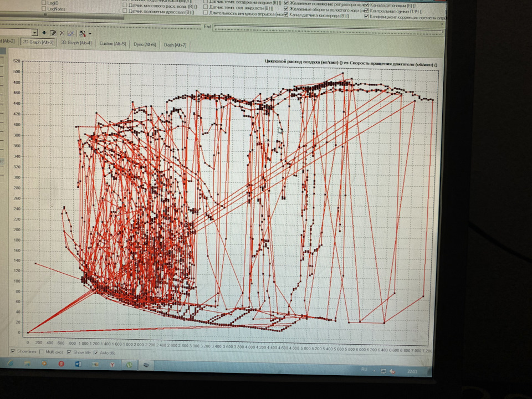Viewport: 532px width, 399px height.
Task: Open the Yandex browser taskbar icon
Action: (x=112, y=365)
